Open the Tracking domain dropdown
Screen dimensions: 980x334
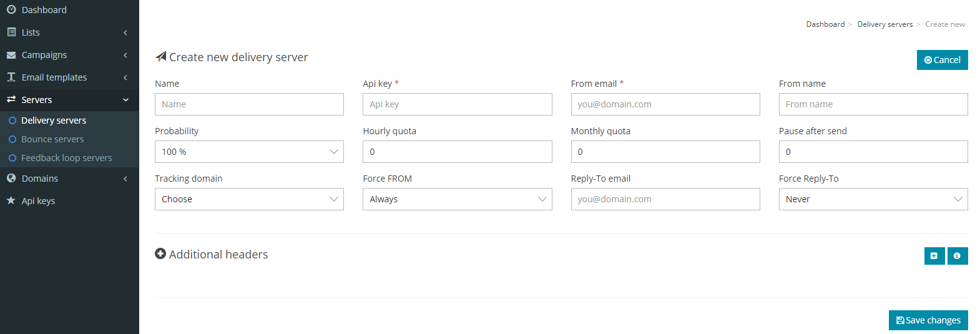tap(249, 199)
